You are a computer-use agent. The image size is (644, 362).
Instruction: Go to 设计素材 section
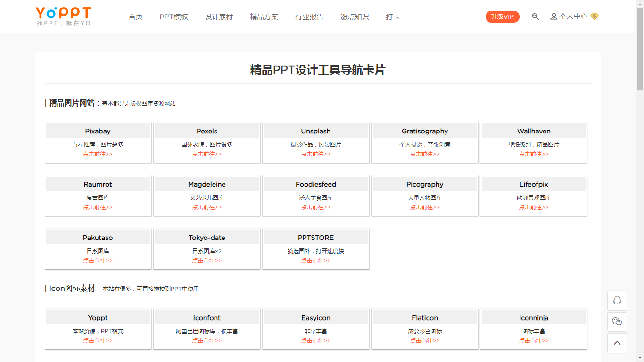click(219, 16)
